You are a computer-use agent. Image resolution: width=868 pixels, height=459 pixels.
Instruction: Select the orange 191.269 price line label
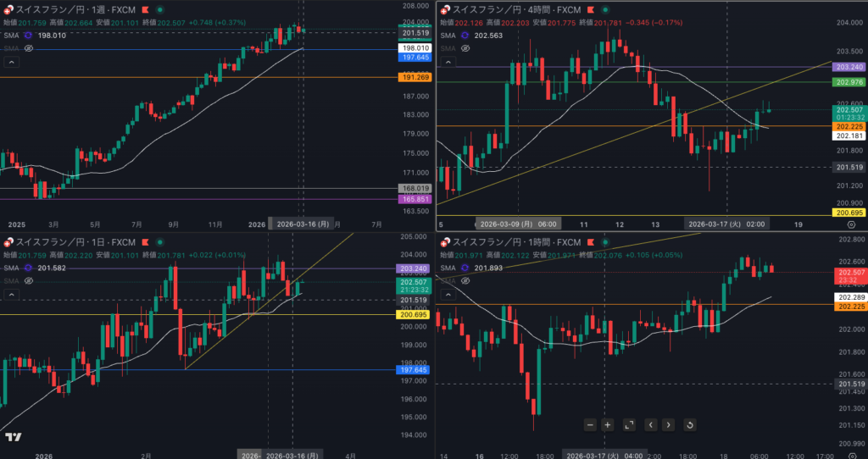(414, 77)
